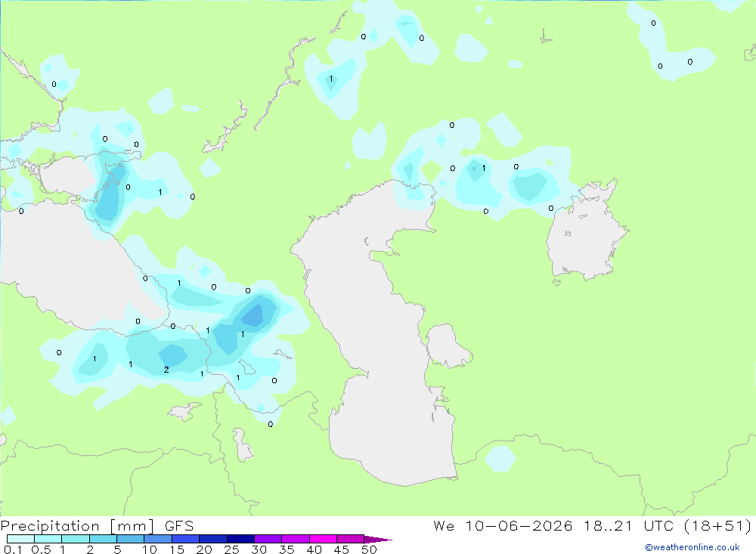The image size is (756, 554).
Task: Pick the 10–15 mm legend color swatch
Action: coord(158,539)
